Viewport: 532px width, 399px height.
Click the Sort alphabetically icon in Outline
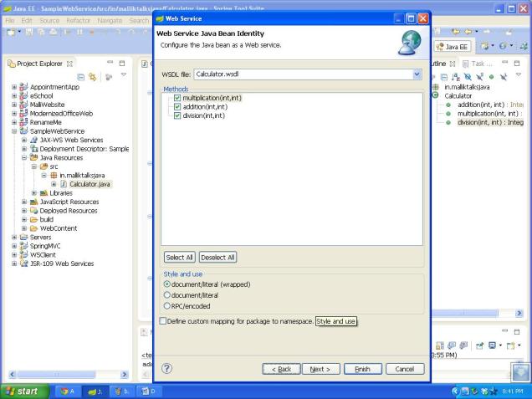click(456, 77)
